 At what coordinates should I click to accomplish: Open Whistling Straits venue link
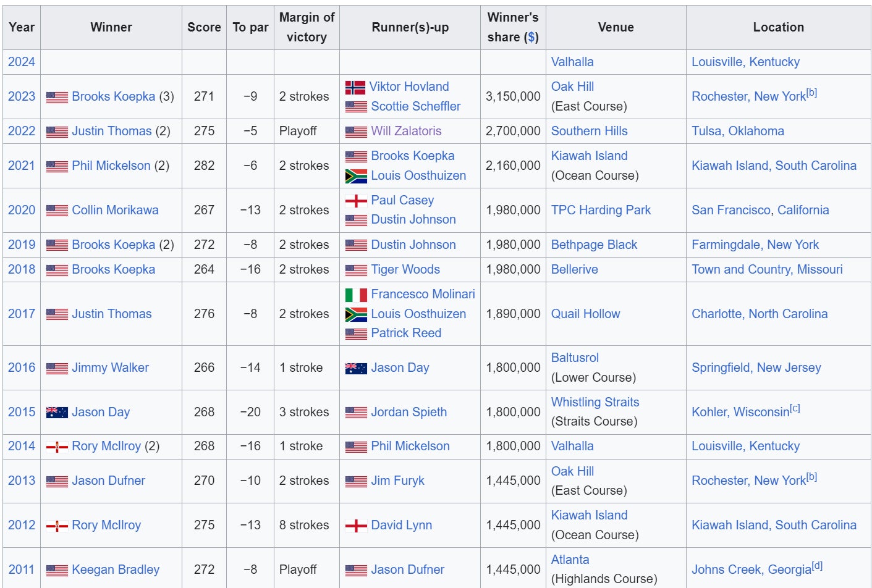595,402
